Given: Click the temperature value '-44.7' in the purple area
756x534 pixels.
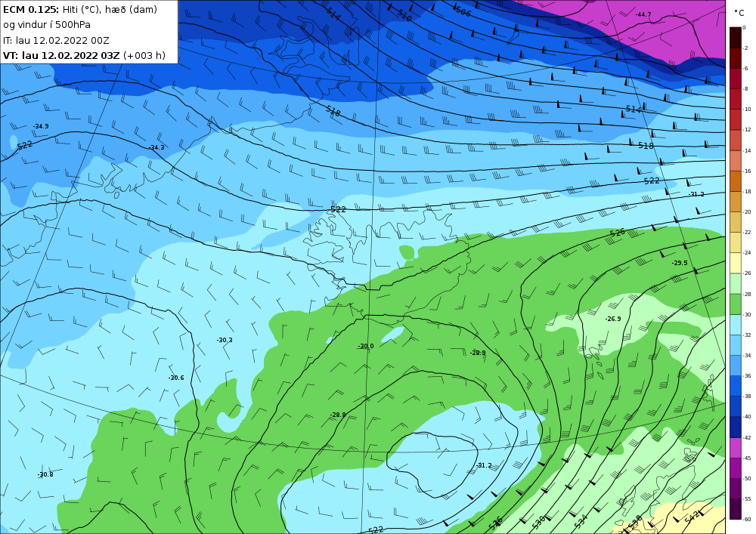Looking at the screenshot, I should point(643,14).
